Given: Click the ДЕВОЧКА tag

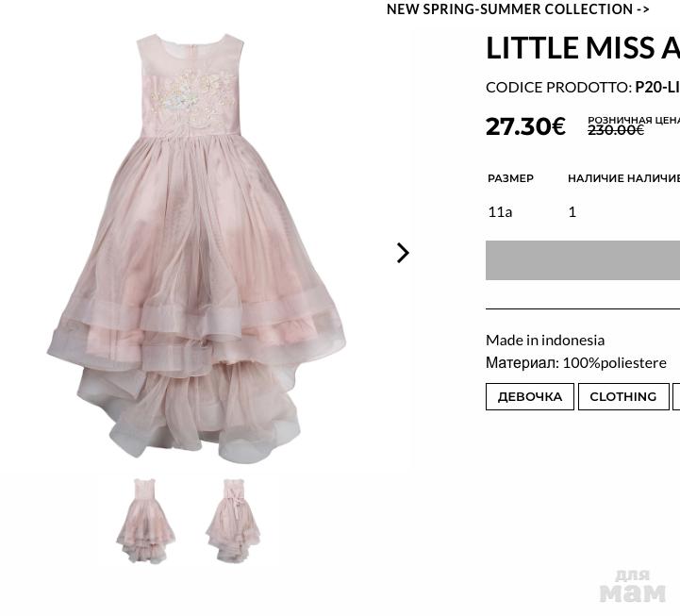Looking at the screenshot, I should pos(529,396).
